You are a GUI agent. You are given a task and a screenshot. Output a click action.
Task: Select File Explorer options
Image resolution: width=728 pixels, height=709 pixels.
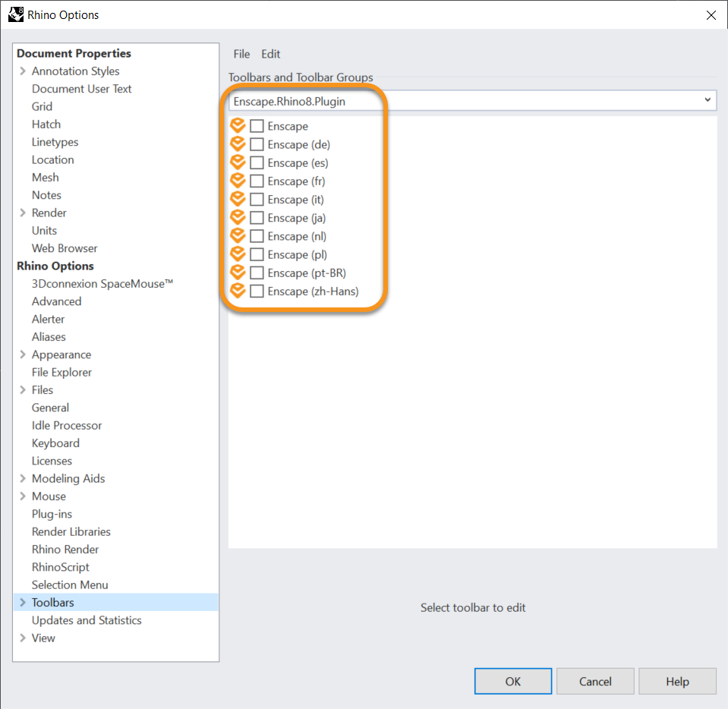tap(61, 372)
